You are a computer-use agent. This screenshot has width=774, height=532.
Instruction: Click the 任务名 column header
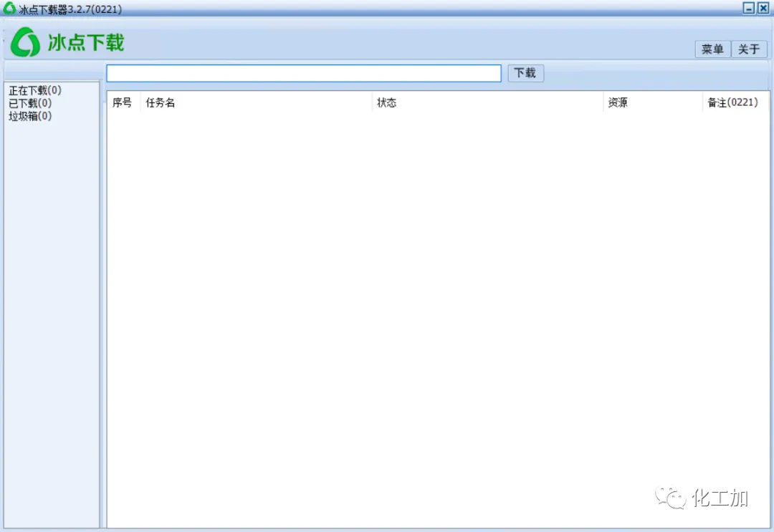click(256, 102)
